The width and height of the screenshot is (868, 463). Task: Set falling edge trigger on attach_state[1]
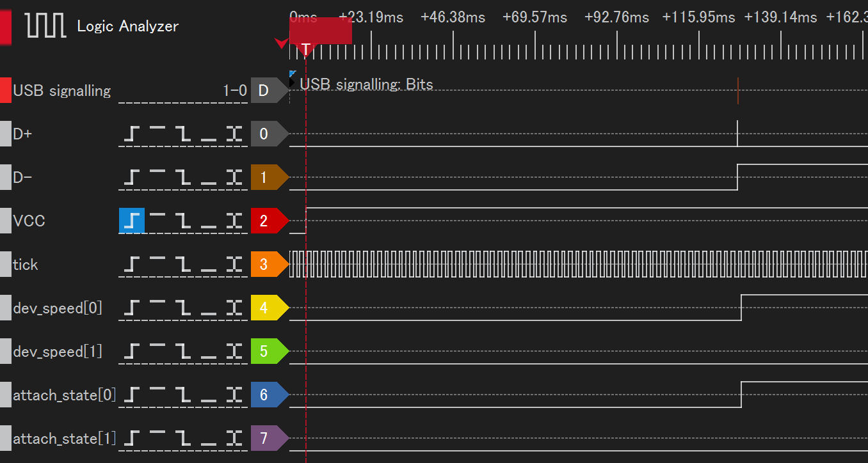click(183, 438)
